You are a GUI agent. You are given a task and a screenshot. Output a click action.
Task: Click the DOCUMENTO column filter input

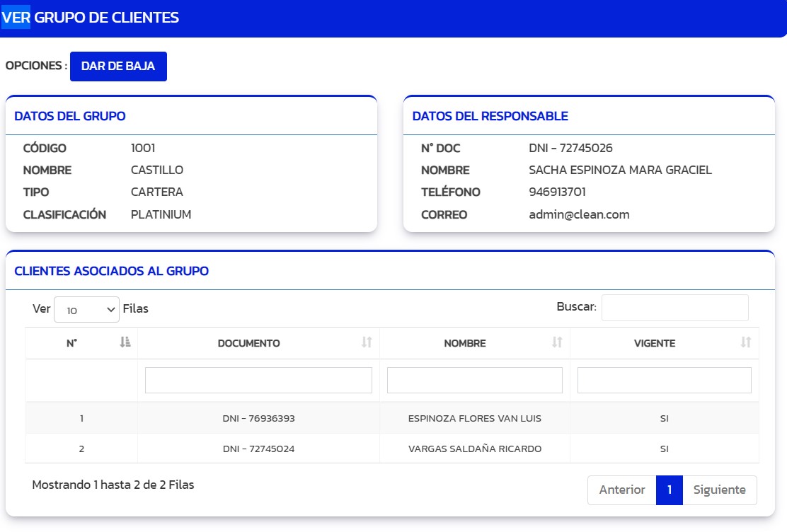click(x=258, y=380)
